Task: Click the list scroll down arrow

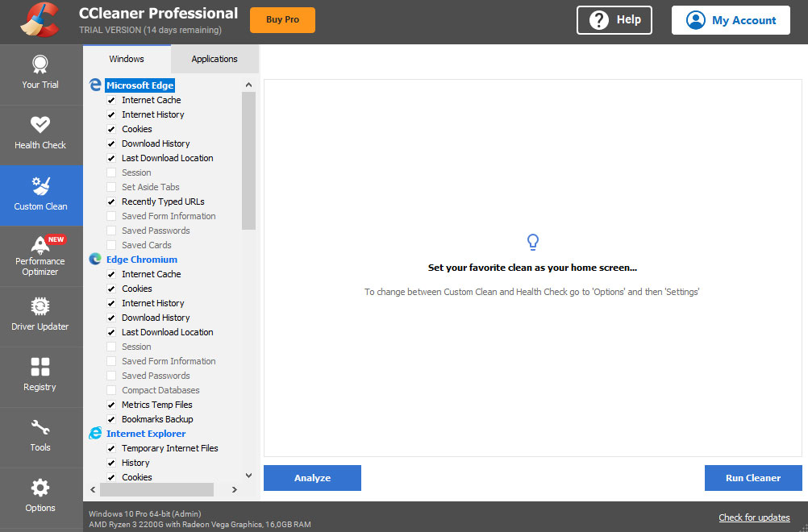Action: coord(249,476)
